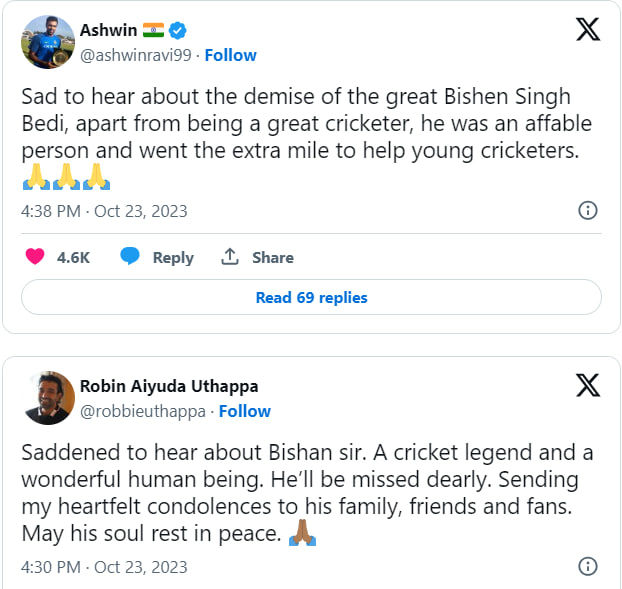Open the 4:30 PM Oct 23 timestamp
Image resolution: width=622 pixels, height=589 pixels.
104,567
